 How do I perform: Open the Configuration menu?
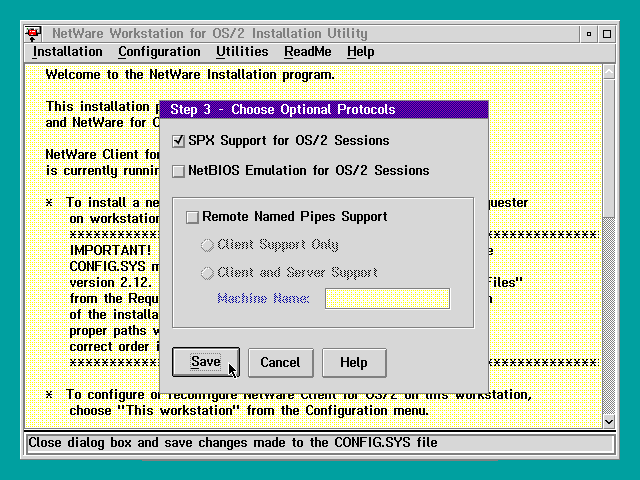click(159, 52)
